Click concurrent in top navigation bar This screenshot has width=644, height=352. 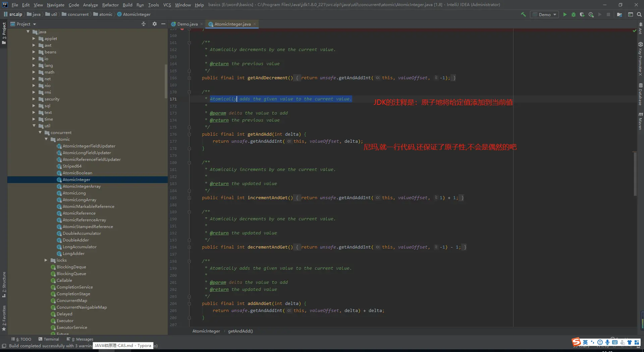pyautogui.click(x=75, y=14)
